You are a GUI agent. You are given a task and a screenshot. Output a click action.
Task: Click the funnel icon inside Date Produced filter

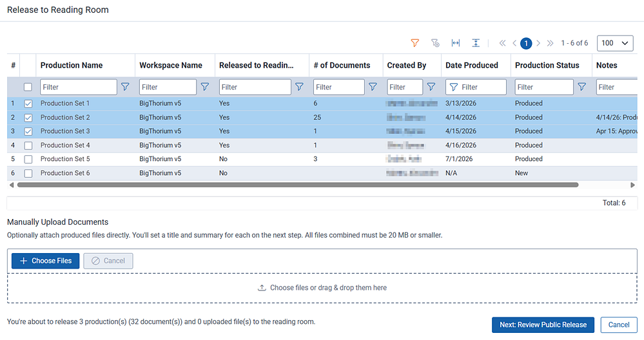[453, 87]
